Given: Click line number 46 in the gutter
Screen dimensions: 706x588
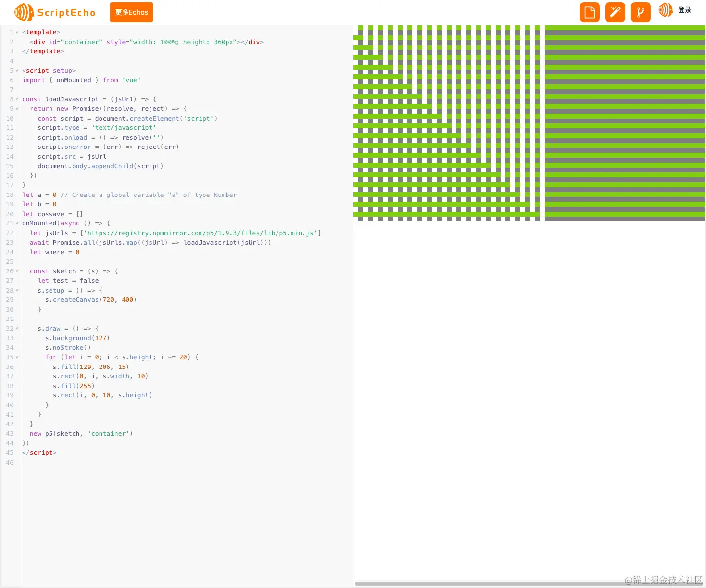Looking at the screenshot, I should coord(10,463).
